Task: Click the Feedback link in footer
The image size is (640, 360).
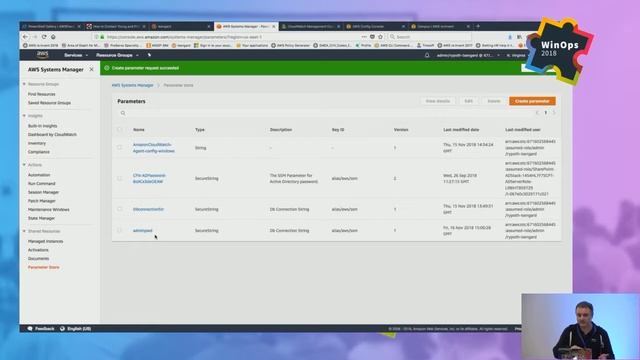Action: (x=44, y=329)
